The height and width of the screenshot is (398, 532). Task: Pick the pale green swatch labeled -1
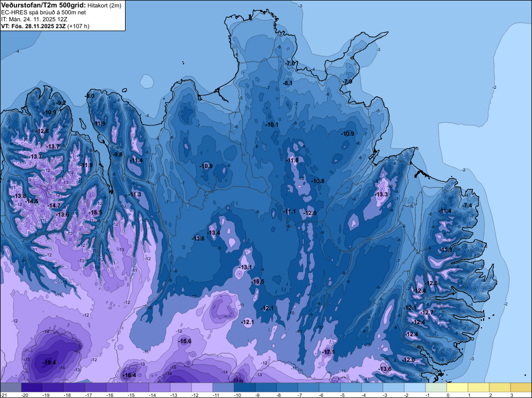point(436,387)
